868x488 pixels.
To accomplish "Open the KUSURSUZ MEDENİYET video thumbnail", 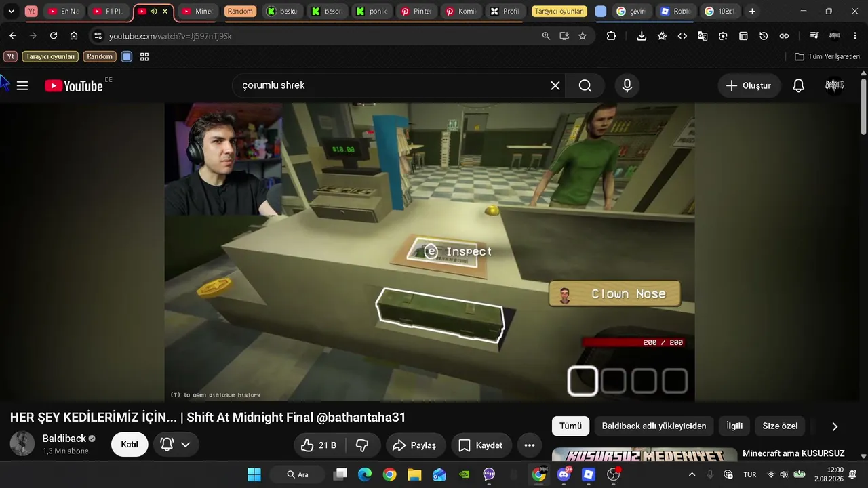I will point(644,454).
